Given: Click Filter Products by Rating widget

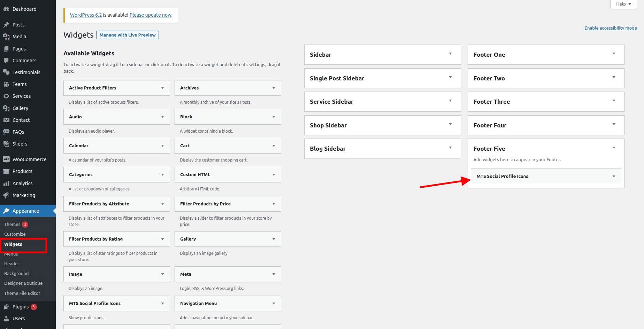Looking at the screenshot, I should point(116,239).
